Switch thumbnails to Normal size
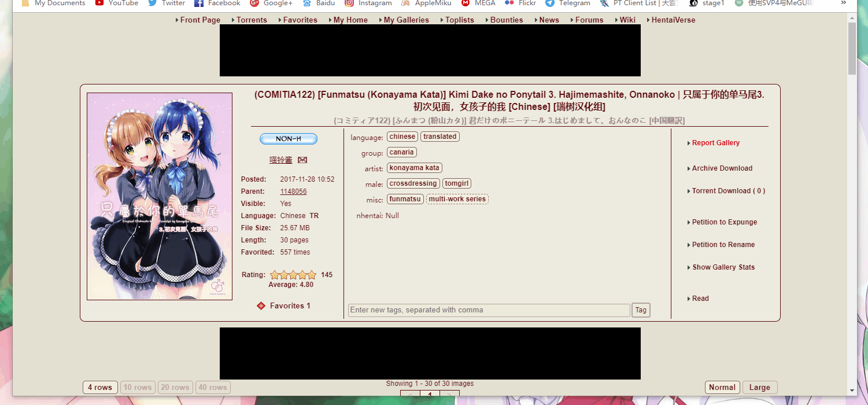 [722, 388]
